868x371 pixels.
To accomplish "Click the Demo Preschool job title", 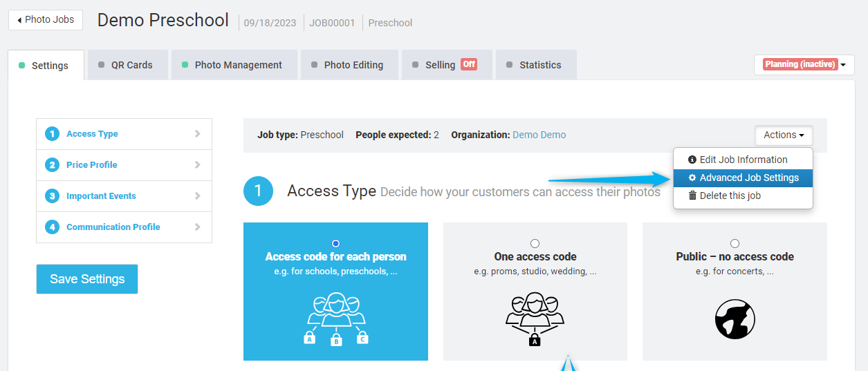I will 163,20.
